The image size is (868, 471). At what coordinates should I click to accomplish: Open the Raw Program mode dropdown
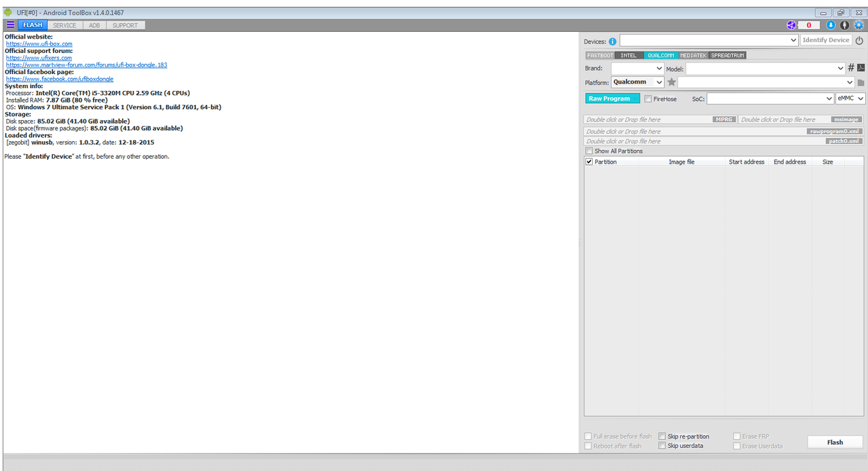[612, 98]
